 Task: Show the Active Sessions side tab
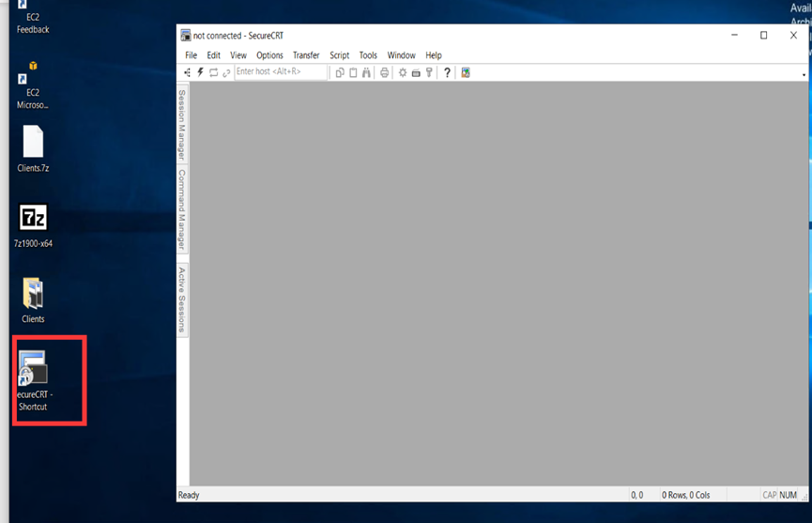tap(182, 299)
